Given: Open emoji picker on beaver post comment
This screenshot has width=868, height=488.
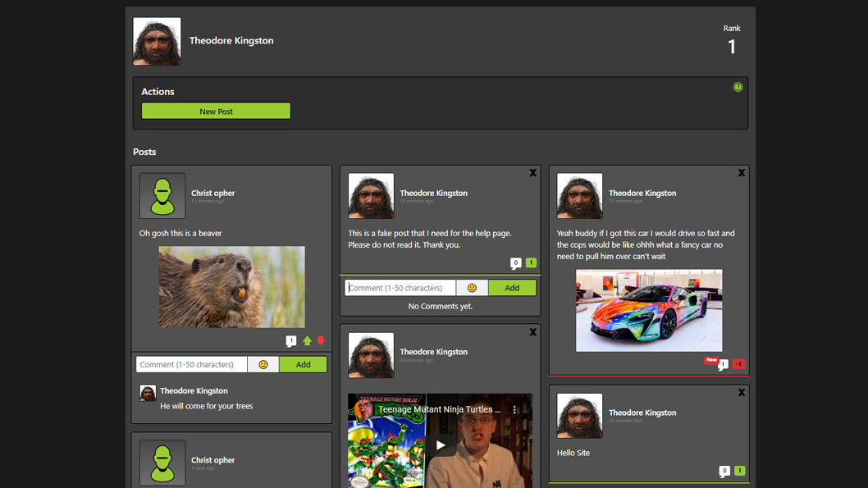Looking at the screenshot, I should (x=263, y=365).
